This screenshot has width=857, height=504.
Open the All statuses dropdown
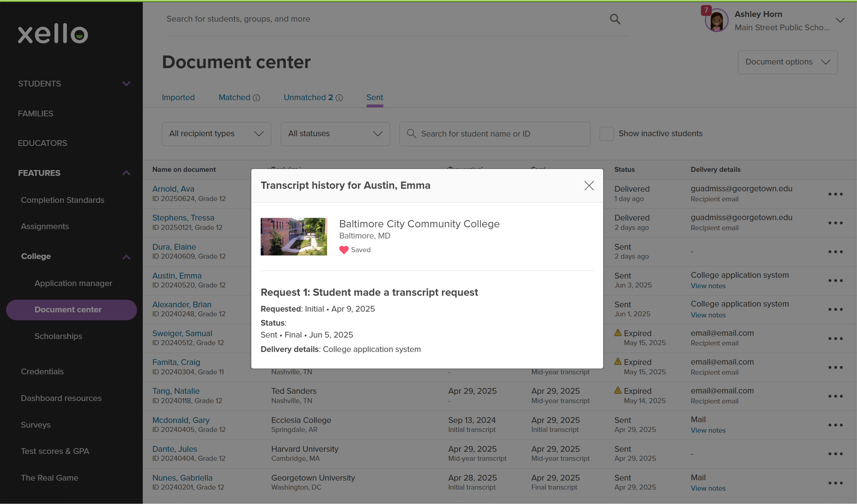click(x=335, y=134)
